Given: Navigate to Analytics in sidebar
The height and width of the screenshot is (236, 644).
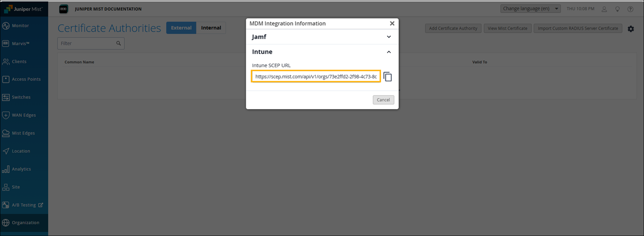Looking at the screenshot, I should (21, 169).
